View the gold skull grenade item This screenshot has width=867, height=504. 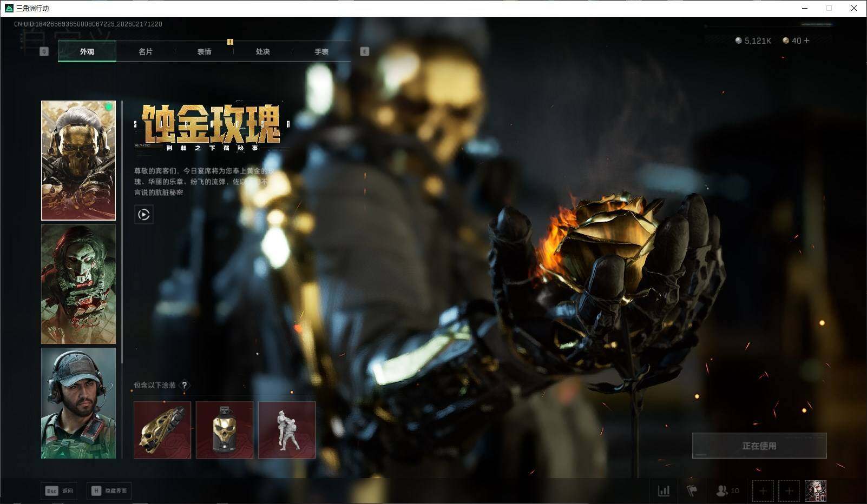point(225,430)
